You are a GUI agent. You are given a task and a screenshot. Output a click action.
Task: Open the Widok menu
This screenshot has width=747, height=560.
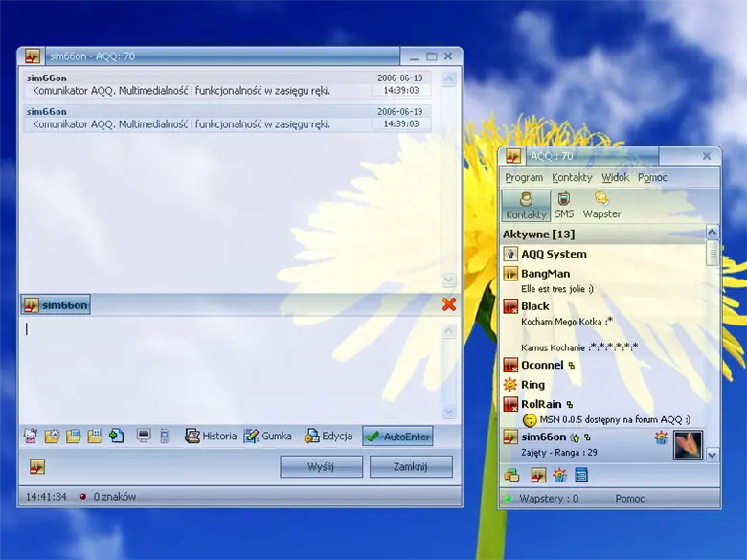point(615,178)
